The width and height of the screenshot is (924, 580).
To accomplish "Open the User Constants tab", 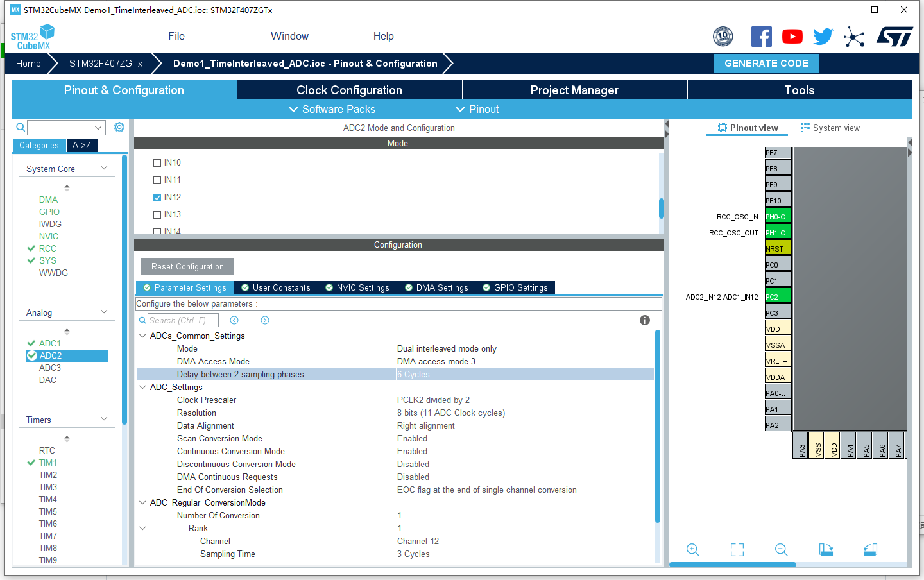I will pos(276,287).
